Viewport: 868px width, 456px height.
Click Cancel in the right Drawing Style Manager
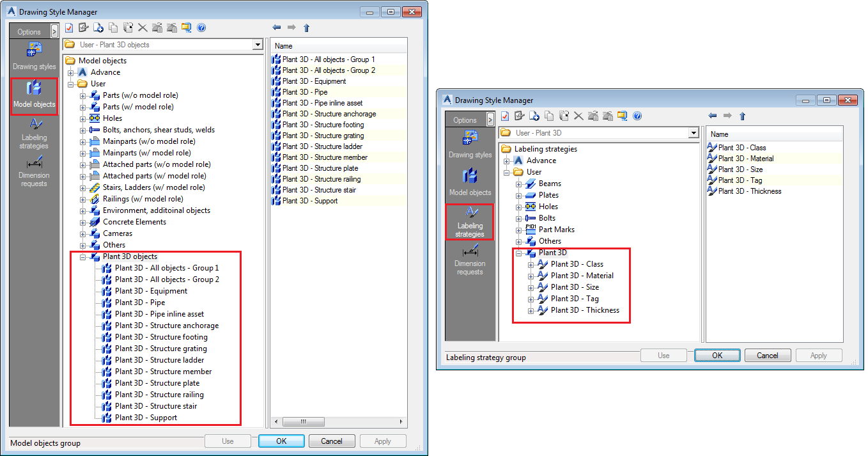pos(768,356)
